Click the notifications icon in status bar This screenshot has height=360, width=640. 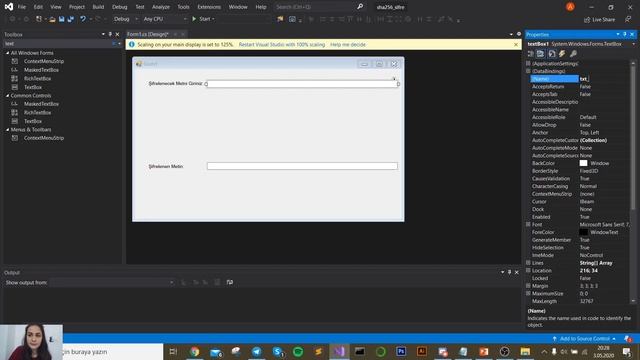pyautogui.click(x=628, y=339)
